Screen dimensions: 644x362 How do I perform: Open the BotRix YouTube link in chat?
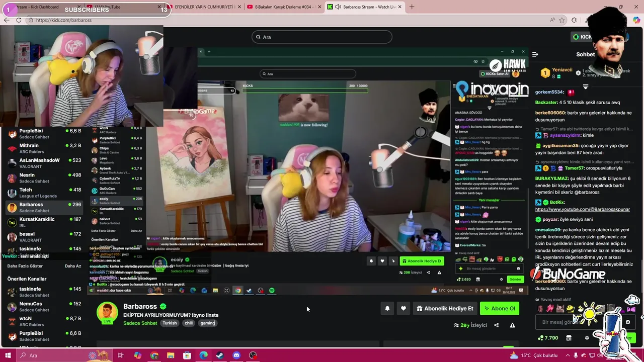[x=582, y=209]
